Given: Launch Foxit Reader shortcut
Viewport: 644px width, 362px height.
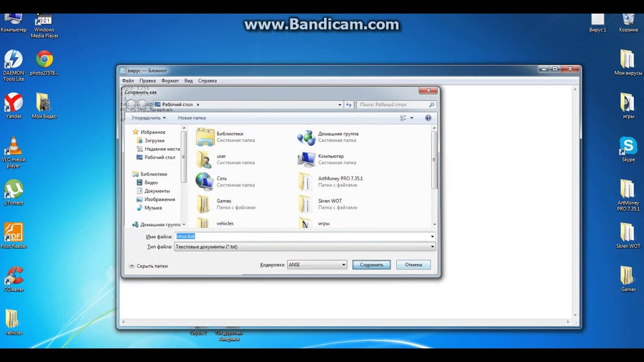Looking at the screenshot, I should 14,236.
